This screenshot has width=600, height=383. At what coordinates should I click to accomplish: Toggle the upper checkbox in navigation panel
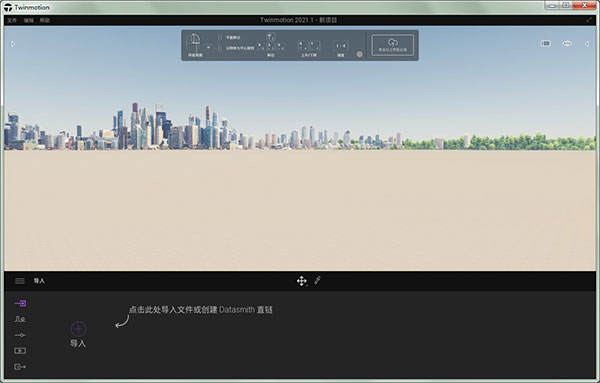click(220, 37)
